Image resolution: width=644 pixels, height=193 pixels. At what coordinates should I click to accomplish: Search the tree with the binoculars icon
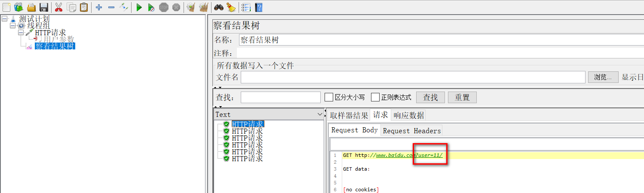[219, 7]
